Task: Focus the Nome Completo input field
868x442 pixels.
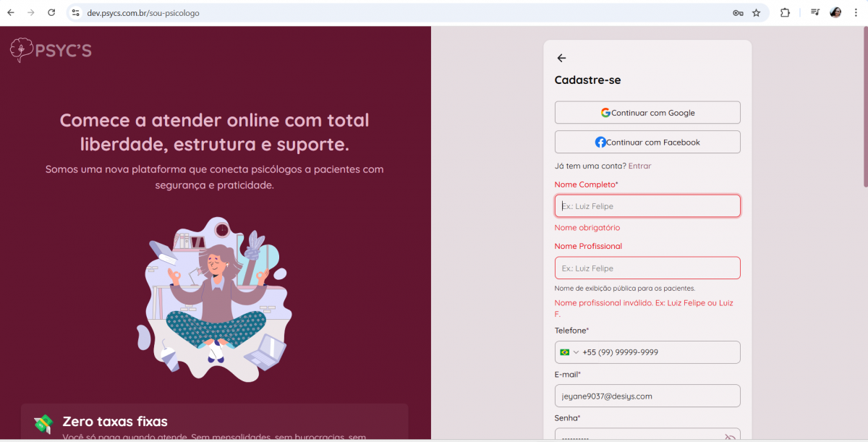Action: pyautogui.click(x=647, y=206)
